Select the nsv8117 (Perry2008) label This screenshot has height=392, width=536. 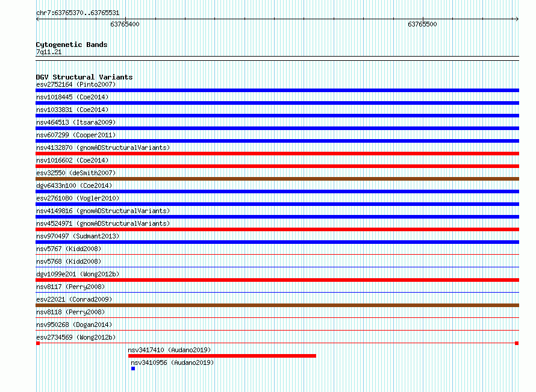click(x=70, y=287)
